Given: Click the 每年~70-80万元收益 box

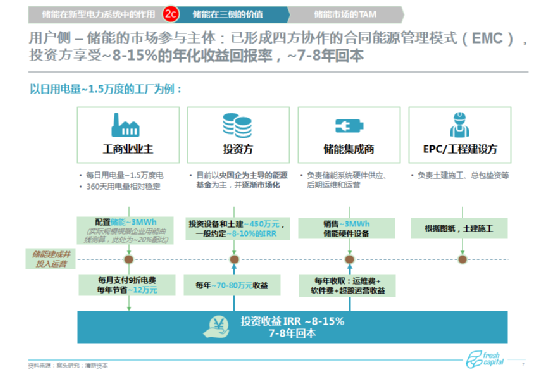Looking at the screenshot, I should (232, 285).
